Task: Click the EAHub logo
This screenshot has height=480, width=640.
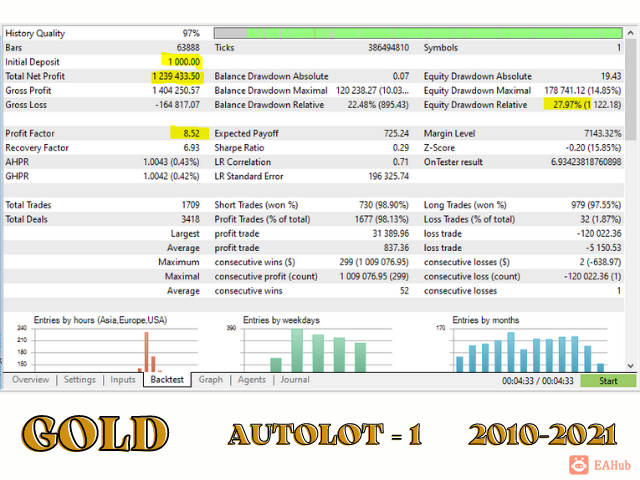Action: [x=600, y=465]
